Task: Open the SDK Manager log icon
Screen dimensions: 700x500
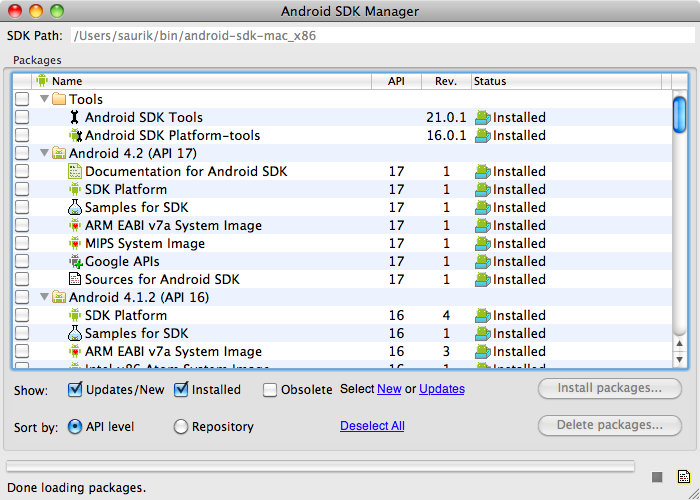Action: click(x=683, y=477)
